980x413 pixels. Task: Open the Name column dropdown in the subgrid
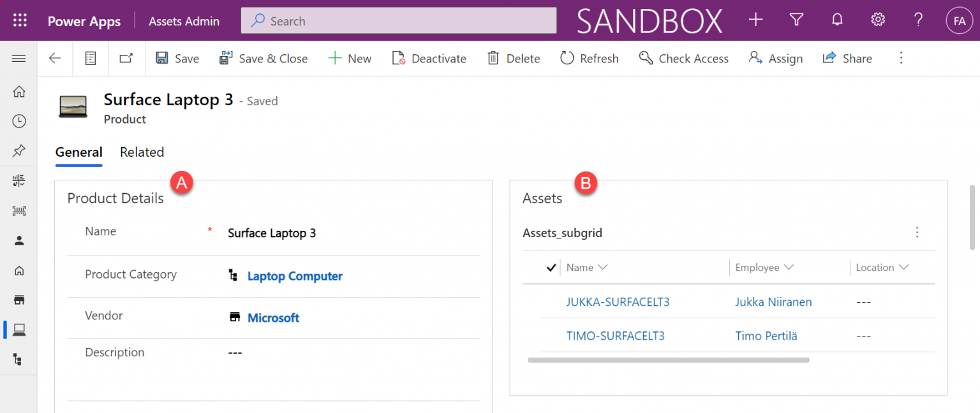(602, 268)
